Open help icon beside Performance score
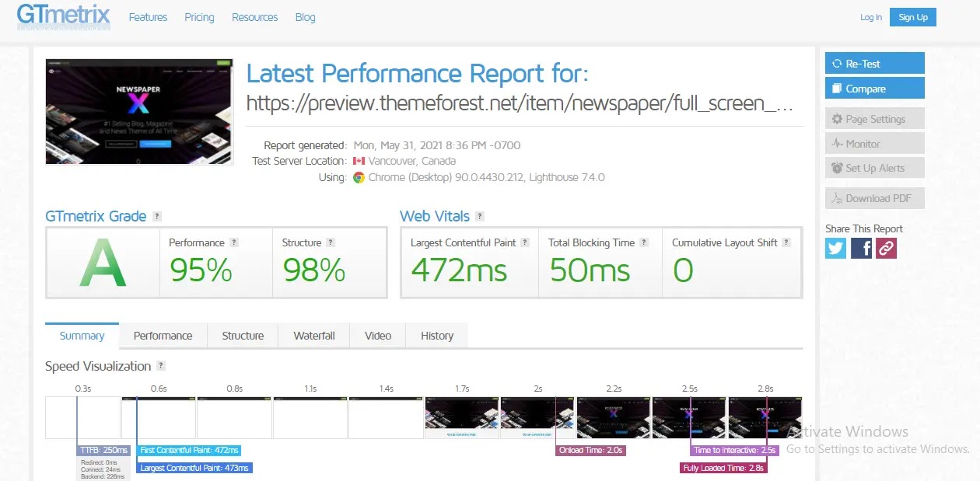 pyautogui.click(x=234, y=242)
